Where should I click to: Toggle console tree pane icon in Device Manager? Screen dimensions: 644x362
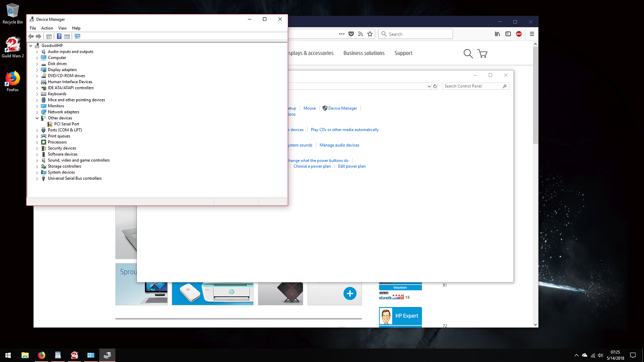coord(49,36)
